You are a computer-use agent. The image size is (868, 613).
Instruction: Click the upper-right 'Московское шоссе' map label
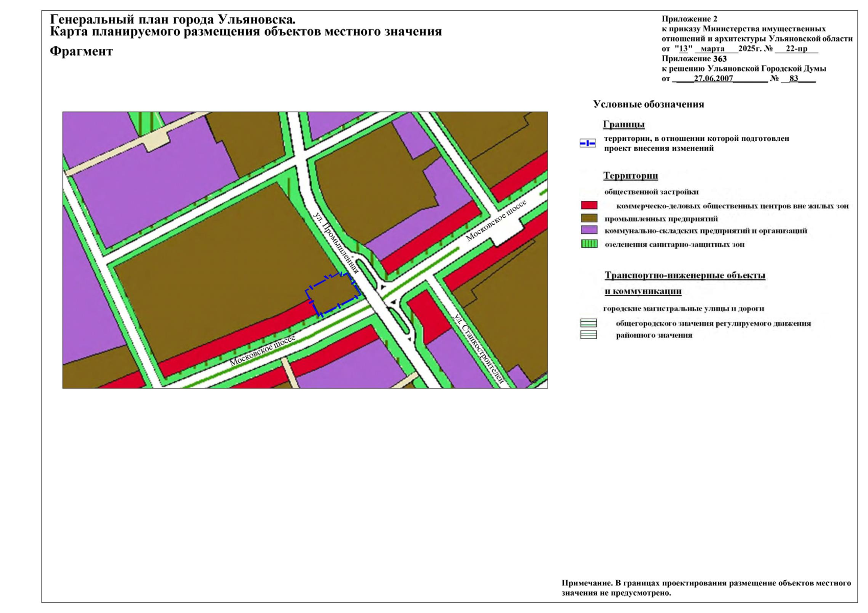[496, 221]
